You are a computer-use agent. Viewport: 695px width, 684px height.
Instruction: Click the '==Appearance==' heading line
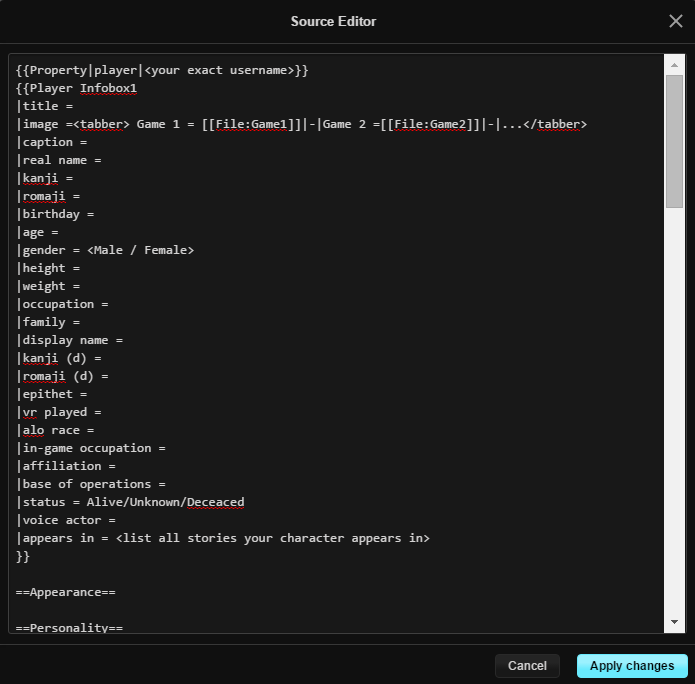pos(66,592)
